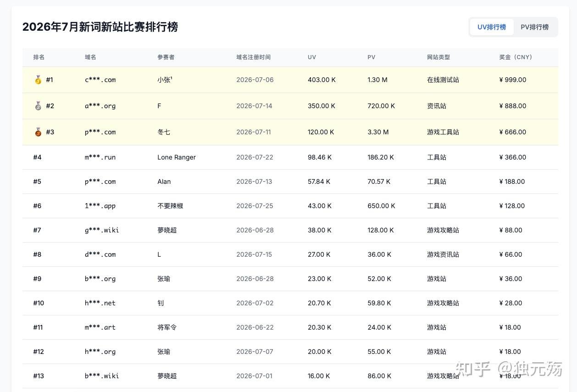The height and width of the screenshot is (392, 577).
Task: Select the 1***.app row domain
Action: [100, 206]
